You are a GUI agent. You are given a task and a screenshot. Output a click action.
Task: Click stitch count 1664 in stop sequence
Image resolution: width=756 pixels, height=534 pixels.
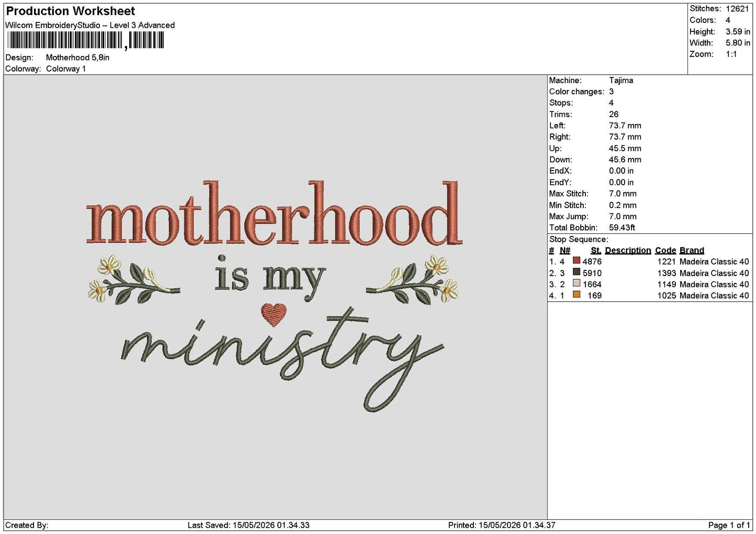pyautogui.click(x=592, y=285)
